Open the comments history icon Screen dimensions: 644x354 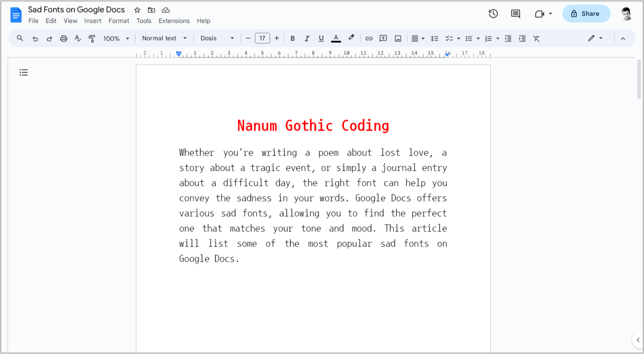(516, 14)
